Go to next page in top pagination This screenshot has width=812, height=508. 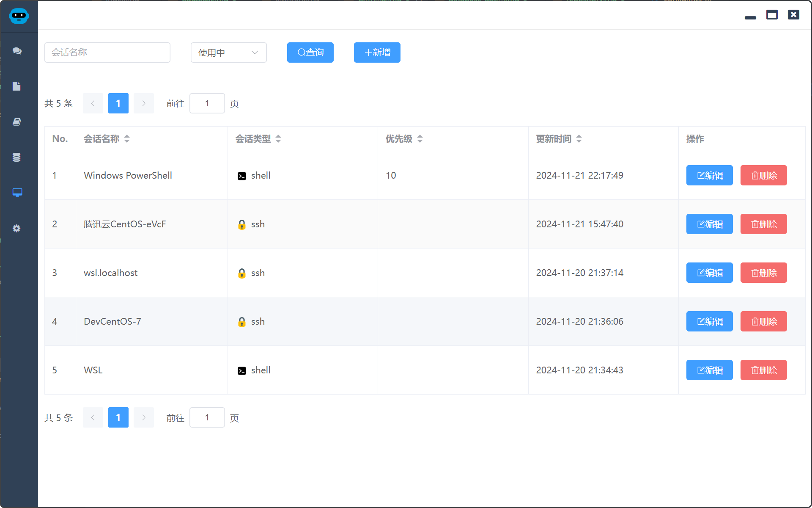(144, 103)
